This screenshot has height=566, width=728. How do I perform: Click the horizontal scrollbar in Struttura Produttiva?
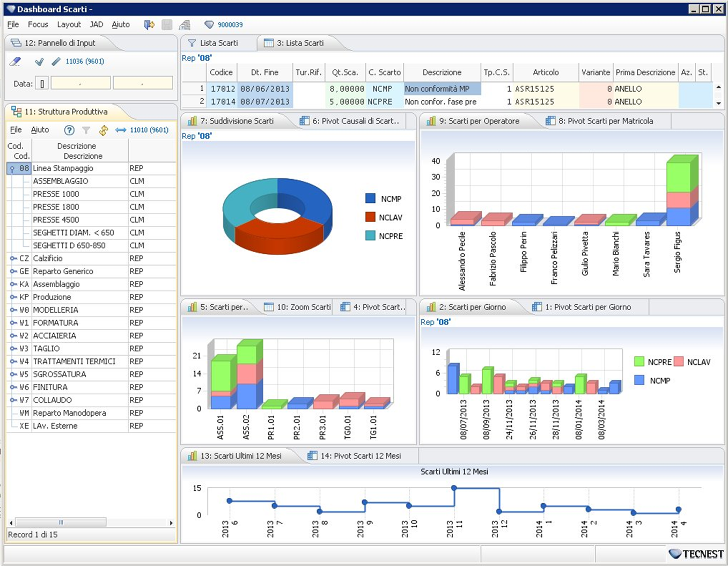(x=60, y=523)
